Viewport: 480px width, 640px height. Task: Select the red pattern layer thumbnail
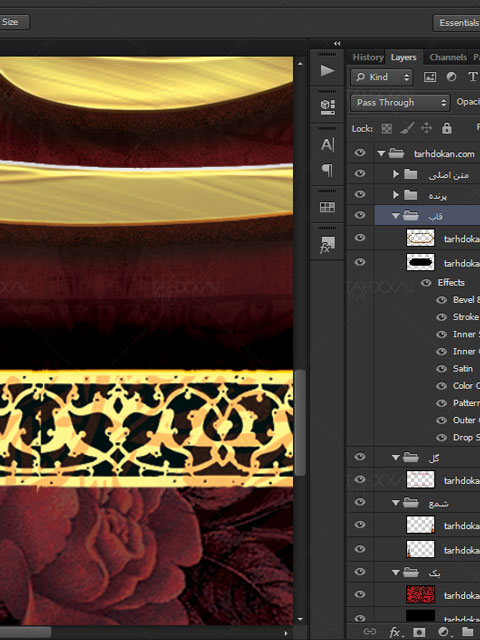pos(420,594)
